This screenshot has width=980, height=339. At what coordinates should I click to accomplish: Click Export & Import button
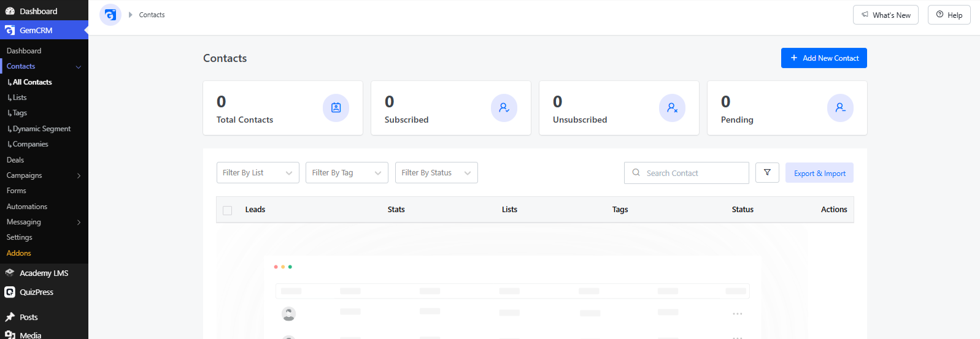tap(819, 173)
